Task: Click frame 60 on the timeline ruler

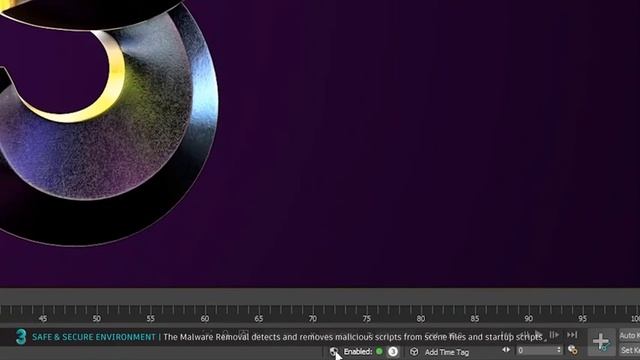Action: 204,318
